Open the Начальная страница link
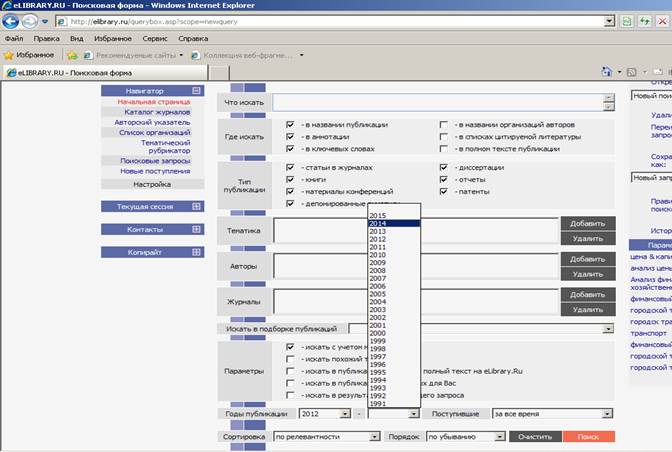This screenshot has height=452, width=672. pos(153,102)
